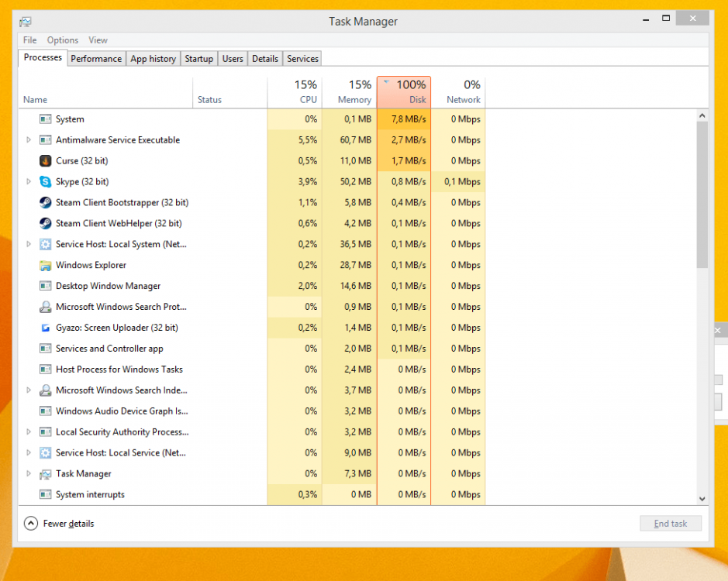Screen dimensions: 728x581
Task: Click the Skype (32 bit) icon
Action: [x=45, y=182]
